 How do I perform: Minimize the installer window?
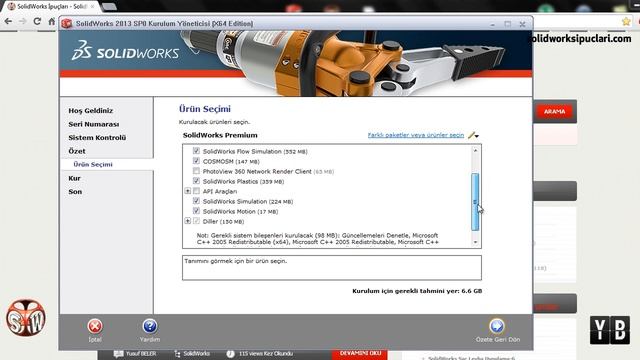click(x=493, y=24)
